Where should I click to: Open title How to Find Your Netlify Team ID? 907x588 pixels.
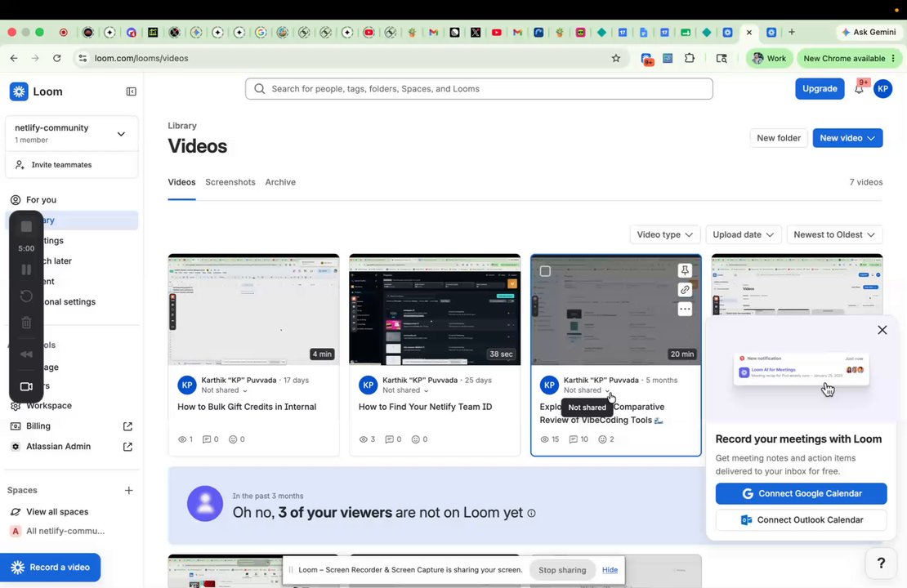(425, 407)
